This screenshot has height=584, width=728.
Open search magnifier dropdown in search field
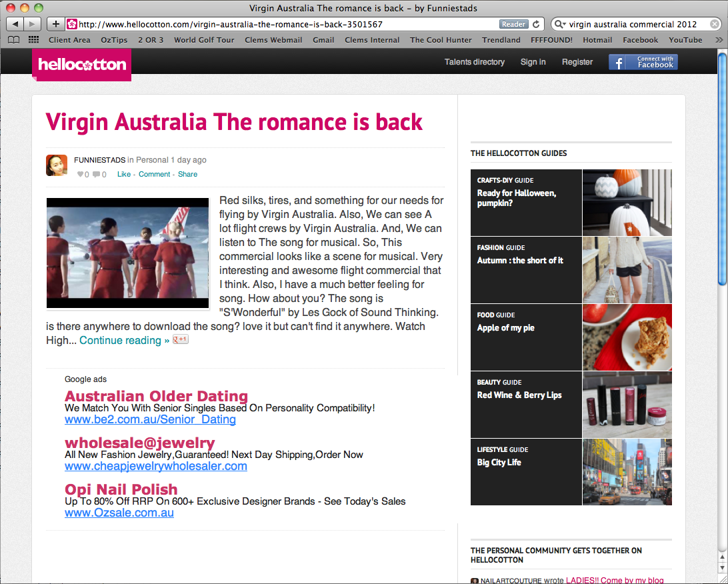point(560,24)
